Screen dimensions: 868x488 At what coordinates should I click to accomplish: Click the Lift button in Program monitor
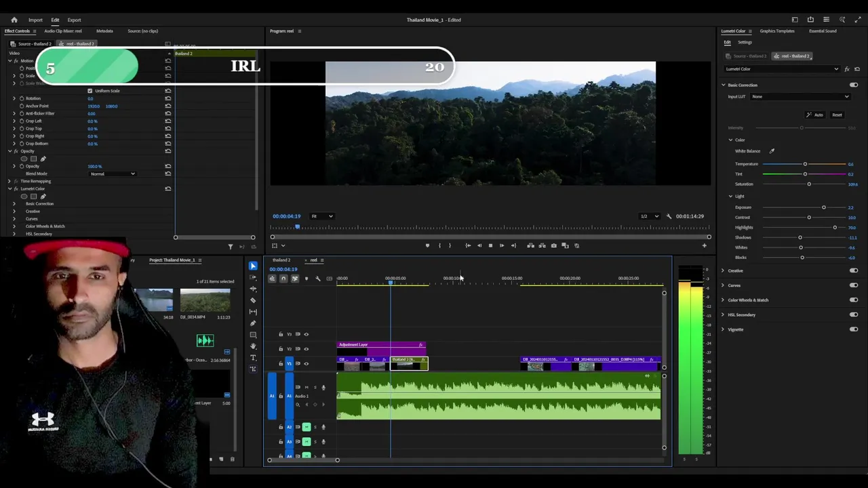pyautogui.click(x=530, y=245)
